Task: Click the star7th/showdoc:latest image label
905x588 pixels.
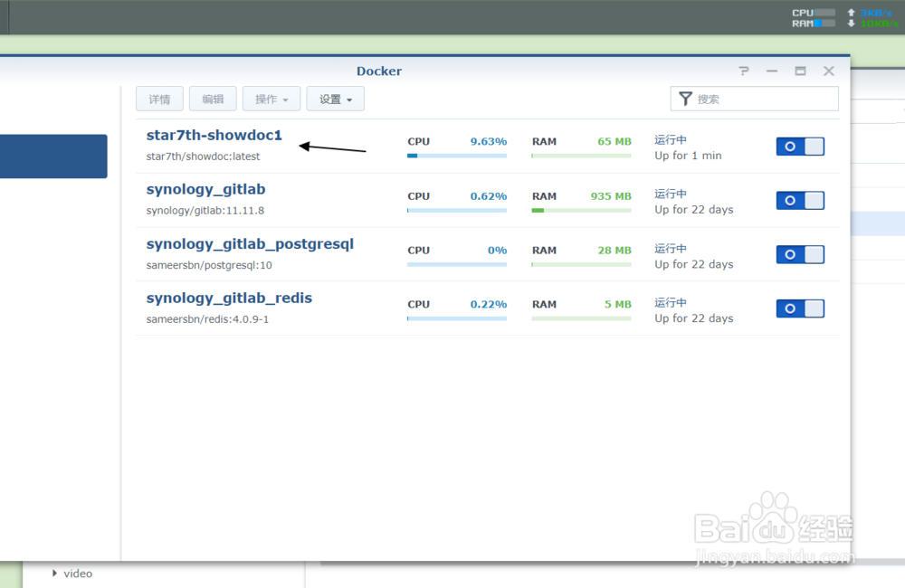Action: (203, 156)
